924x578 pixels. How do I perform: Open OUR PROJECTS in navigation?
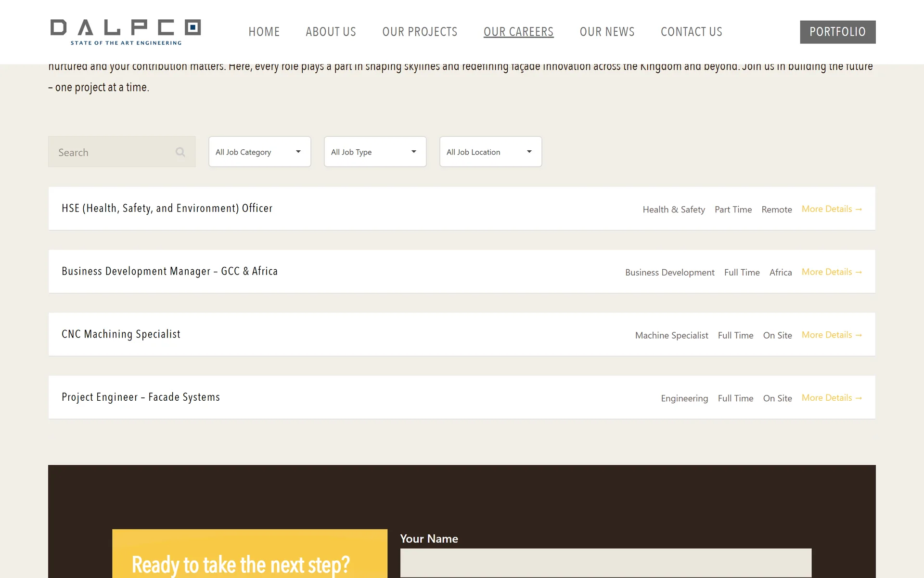[x=420, y=32]
